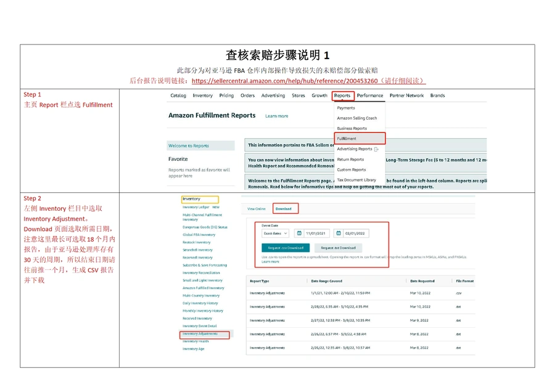Choose Custom Reports menu entry
Image resolution: width=555 pixels, height=392 pixels.
351,170
